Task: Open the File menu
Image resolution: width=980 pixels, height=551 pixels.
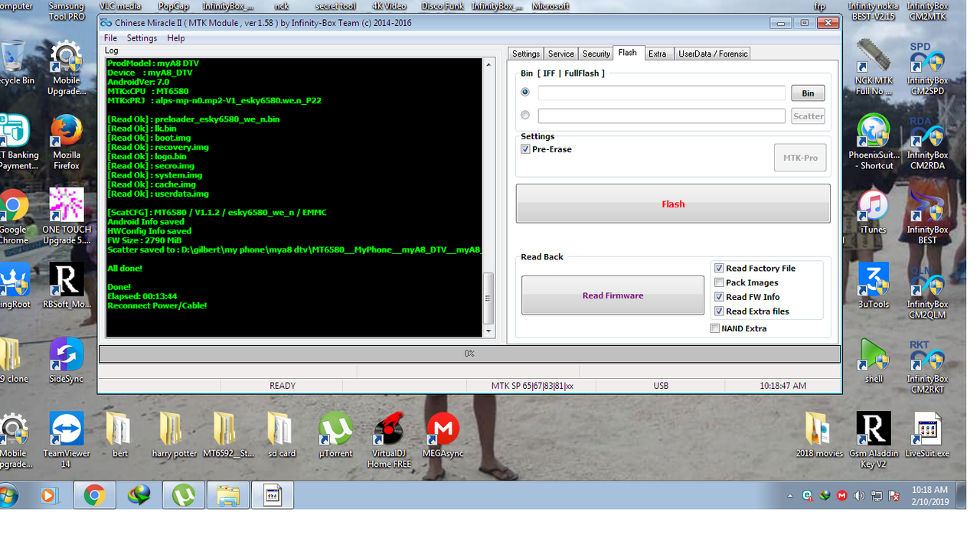Action: click(x=110, y=38)
